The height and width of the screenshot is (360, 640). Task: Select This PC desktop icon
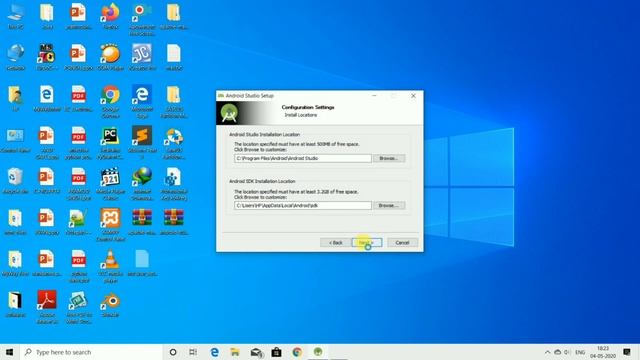[x=16, y=16]
